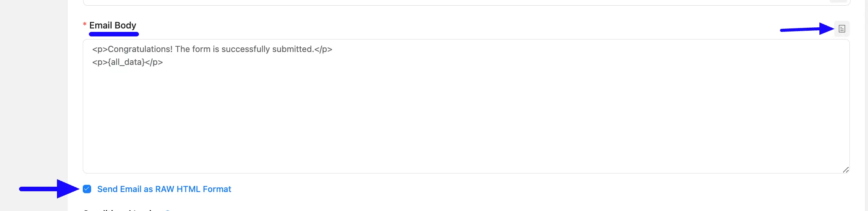
Task: Click the opening <p> tag before Congratulations
Action: coord(100,49)
